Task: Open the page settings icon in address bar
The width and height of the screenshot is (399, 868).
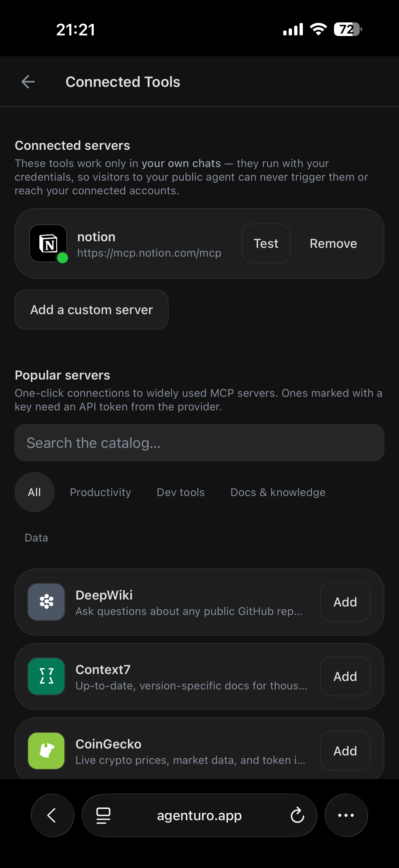Action: pos(103,815)
